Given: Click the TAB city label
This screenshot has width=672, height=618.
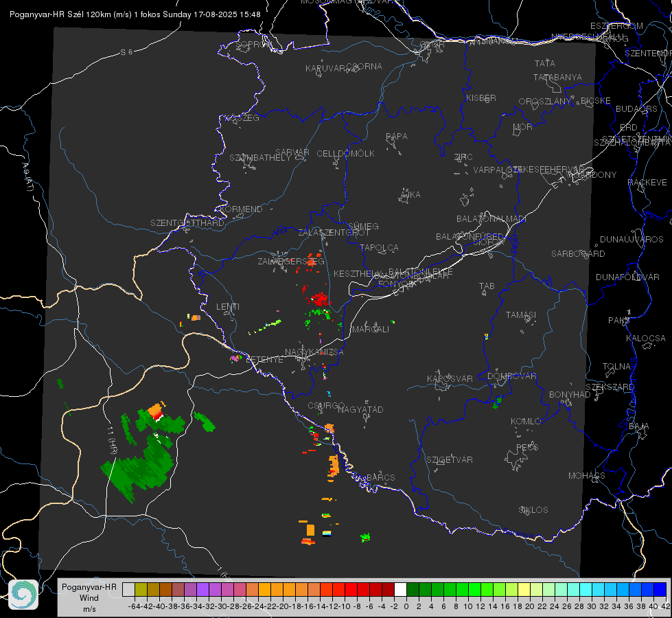Looking at the screenshot, I should (487, 286).
